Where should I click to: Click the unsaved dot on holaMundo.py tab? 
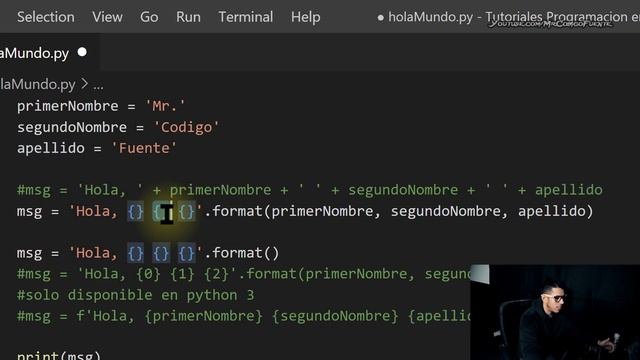[82, 52]
